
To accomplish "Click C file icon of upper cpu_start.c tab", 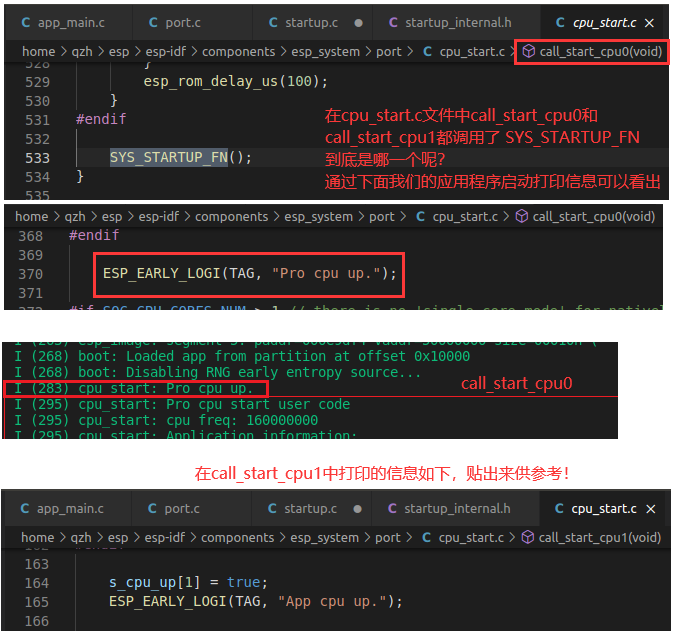I will coord(560,22).
